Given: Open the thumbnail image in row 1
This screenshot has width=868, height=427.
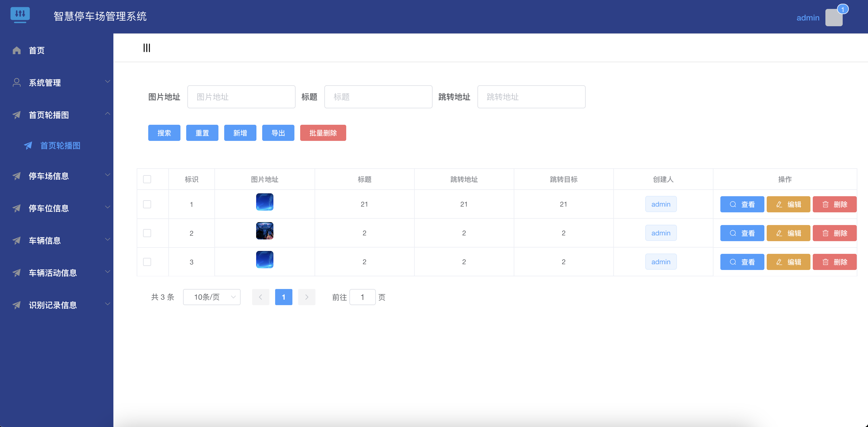Looking at the screenshot, I should pos(265,202).
